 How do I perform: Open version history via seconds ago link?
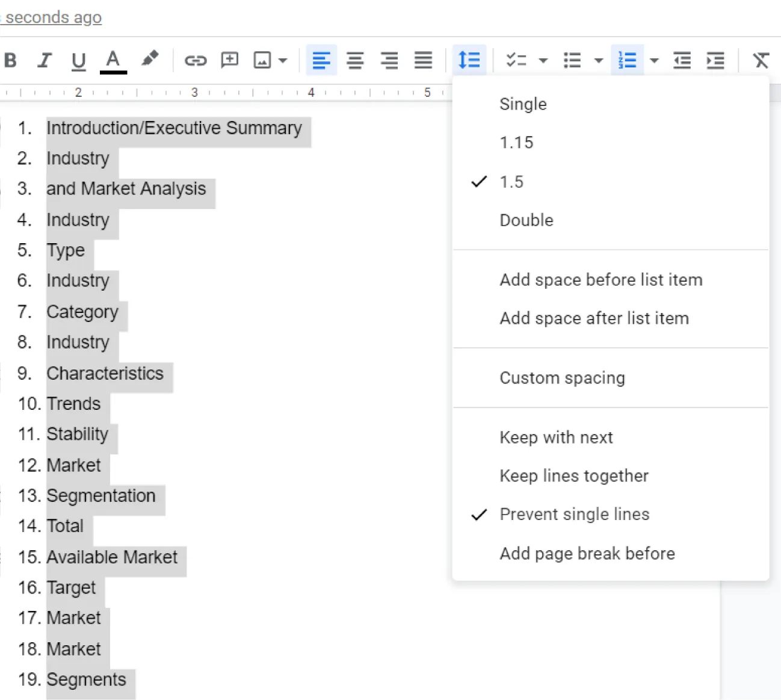[51, 17]
